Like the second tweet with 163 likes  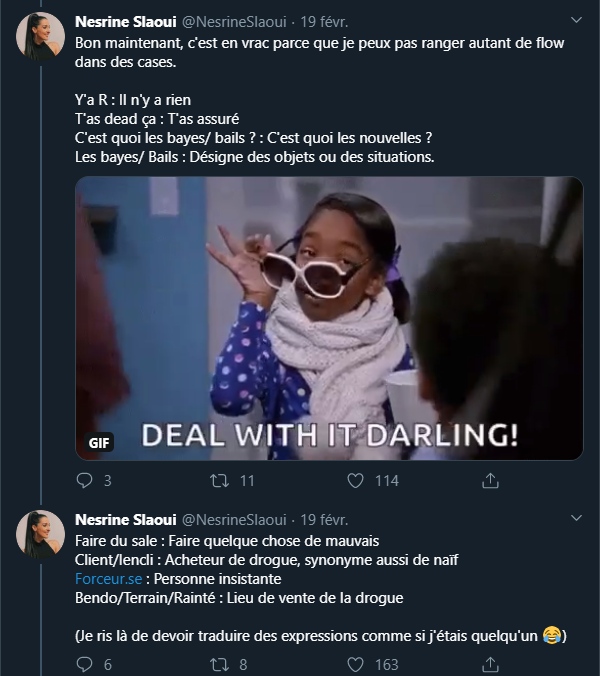click(x=354, y=664)
